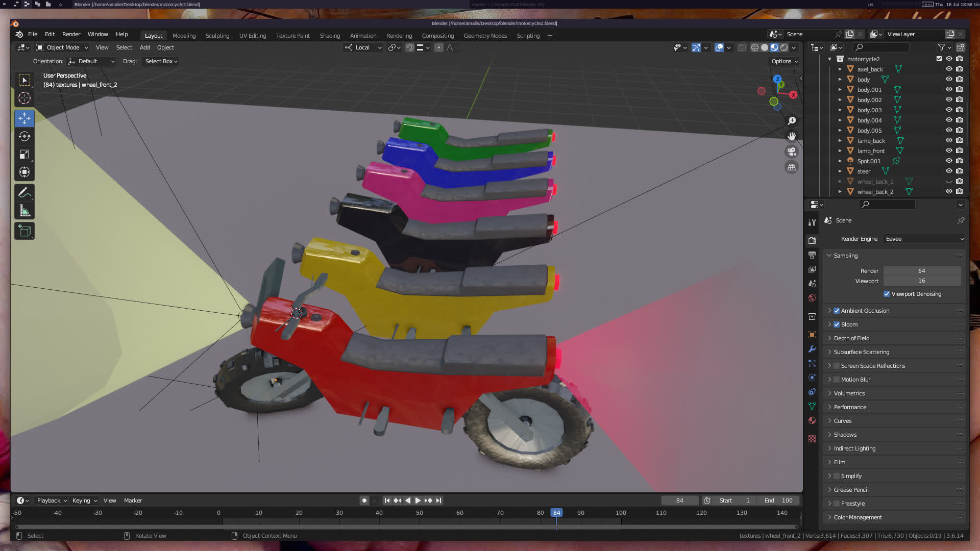Select the Rotate tool in toolbar
980x551 pixels.
tap(24, 136)
